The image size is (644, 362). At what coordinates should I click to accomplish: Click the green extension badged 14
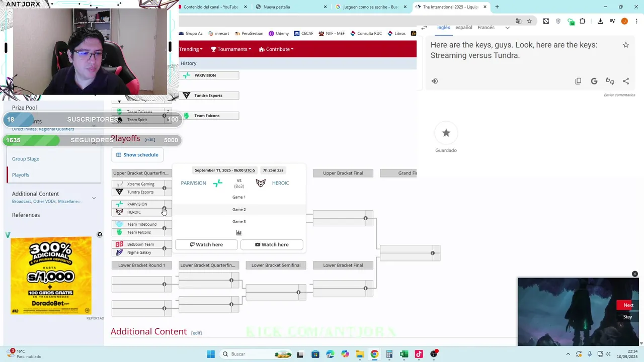571,22
